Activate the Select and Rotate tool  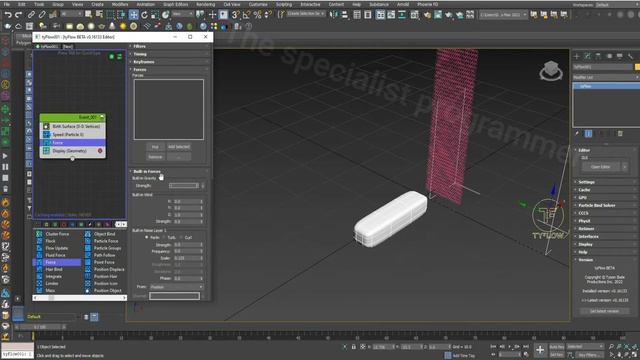point(144,15)
